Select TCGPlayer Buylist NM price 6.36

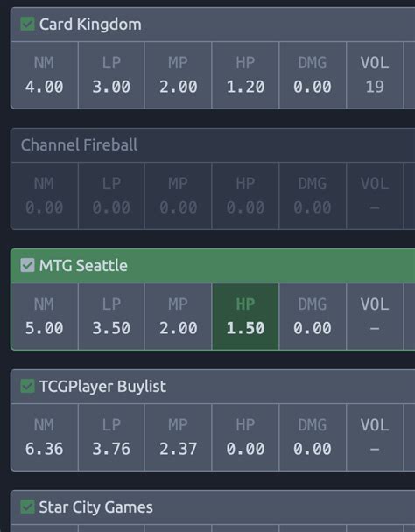pyautogui.click(x=45, y=437)
